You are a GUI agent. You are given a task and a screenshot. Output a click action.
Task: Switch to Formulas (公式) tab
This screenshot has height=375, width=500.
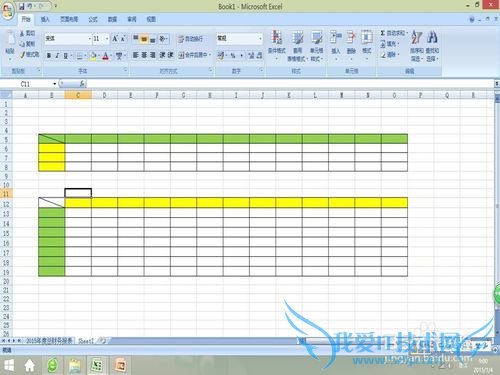93,19
